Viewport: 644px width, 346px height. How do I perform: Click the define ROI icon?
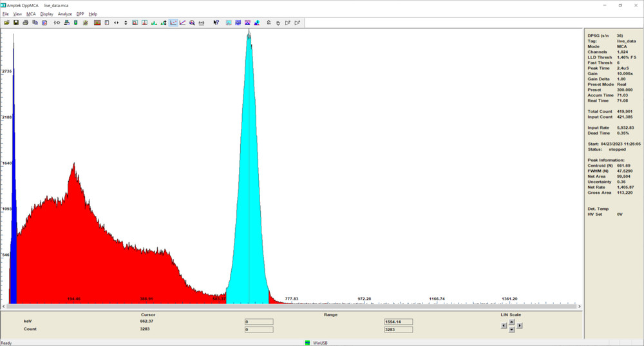pos(135,23)
